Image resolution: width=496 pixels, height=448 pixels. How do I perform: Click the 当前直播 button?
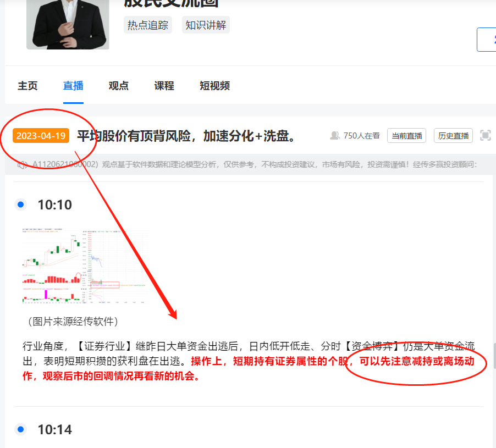406,136
